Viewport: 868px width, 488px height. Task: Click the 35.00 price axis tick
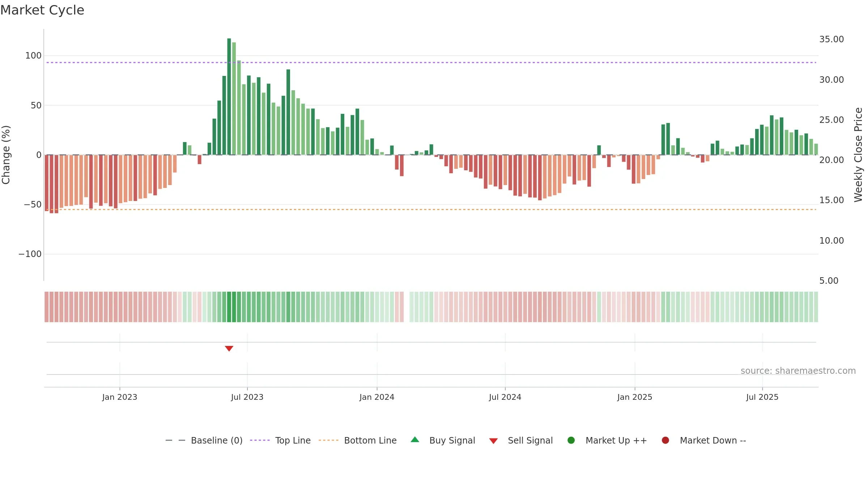[831, 39]
